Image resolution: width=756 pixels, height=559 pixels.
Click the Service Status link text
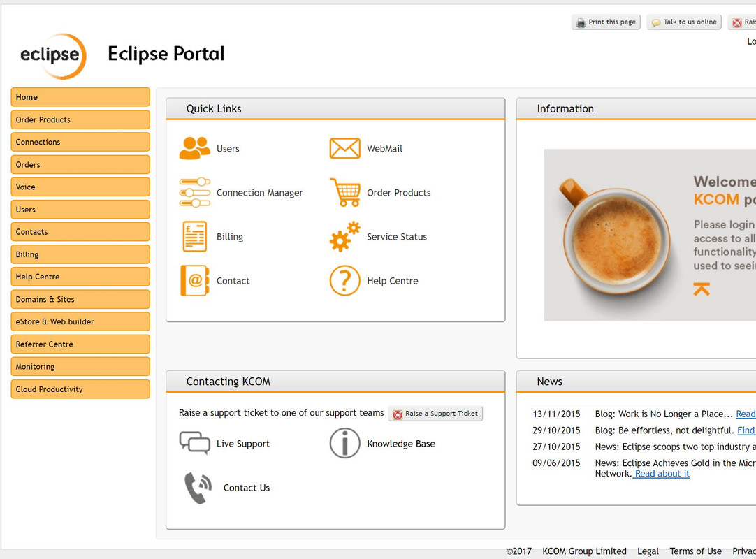397,237
